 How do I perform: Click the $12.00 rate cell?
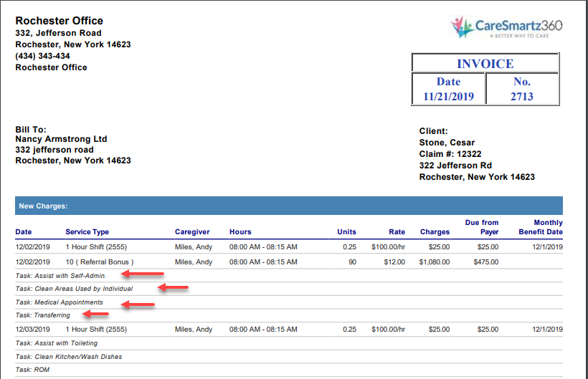(394, 262)
